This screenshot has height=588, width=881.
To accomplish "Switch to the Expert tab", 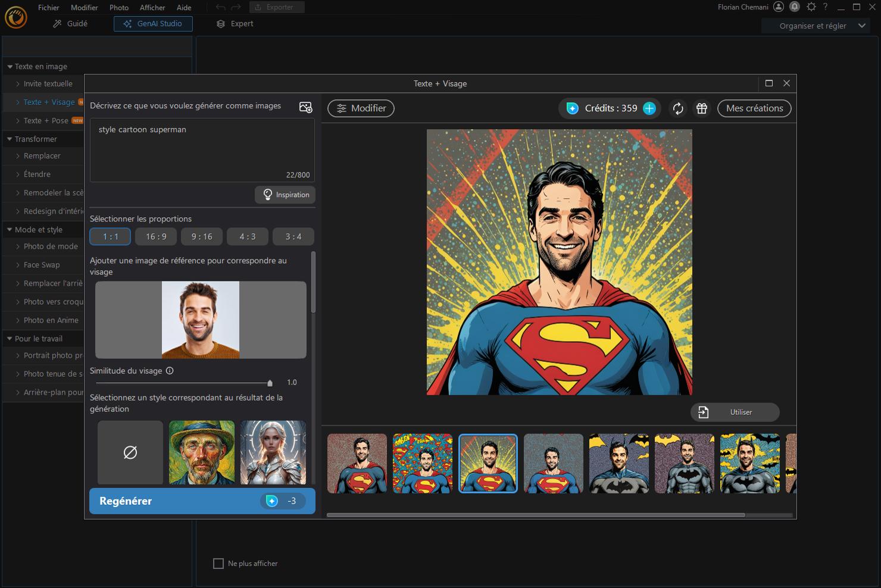I will [x=234, y=24].
